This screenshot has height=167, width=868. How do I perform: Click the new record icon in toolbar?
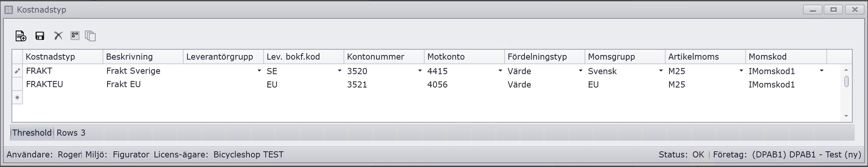click(21, 36)
